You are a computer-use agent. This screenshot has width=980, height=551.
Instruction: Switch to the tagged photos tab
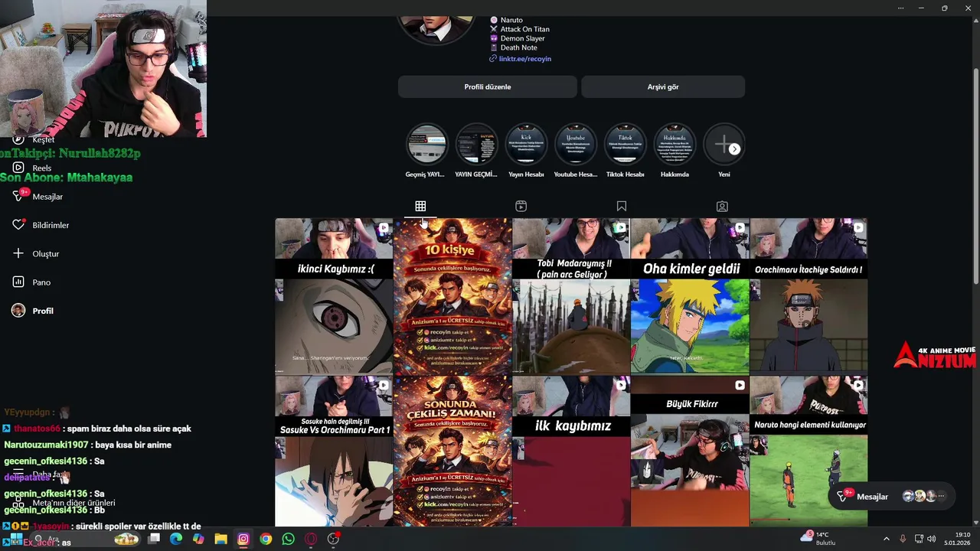point(722,206)
